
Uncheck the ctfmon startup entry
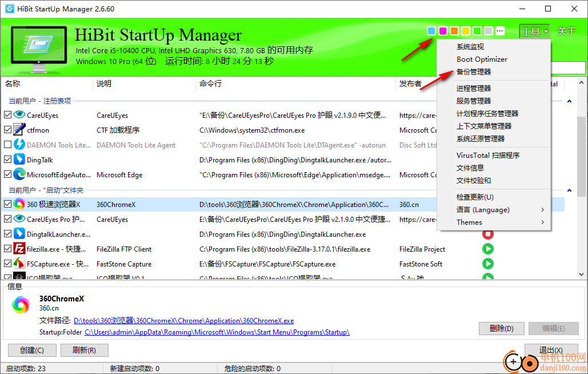pyautogui.click(x=7, y=130)
